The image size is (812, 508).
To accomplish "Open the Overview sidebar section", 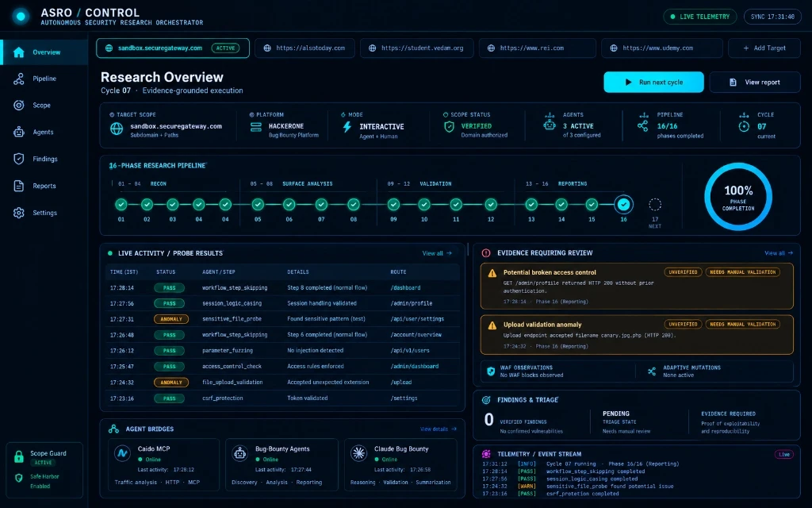I will pos(44,52).
